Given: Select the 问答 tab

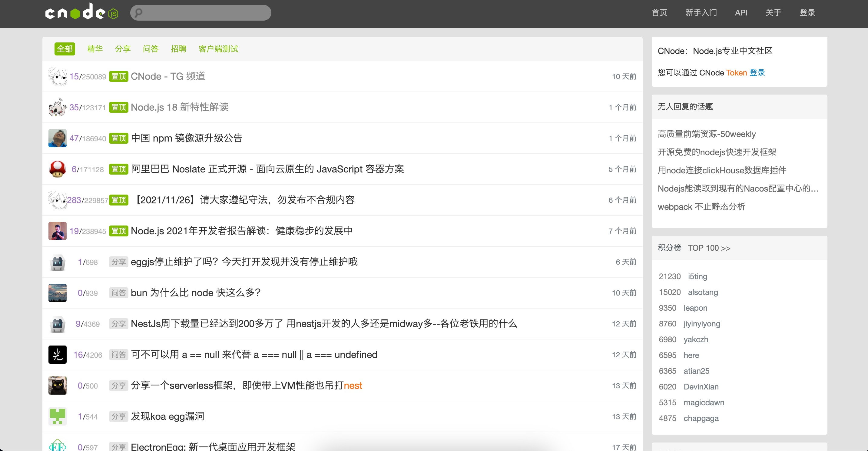Looking at the screenshot, I should pyautogui.click(x=150, y=49).
